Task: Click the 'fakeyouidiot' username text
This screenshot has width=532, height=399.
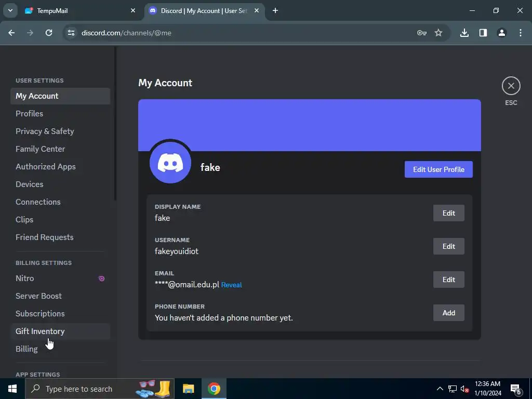Action: point(177,251)
